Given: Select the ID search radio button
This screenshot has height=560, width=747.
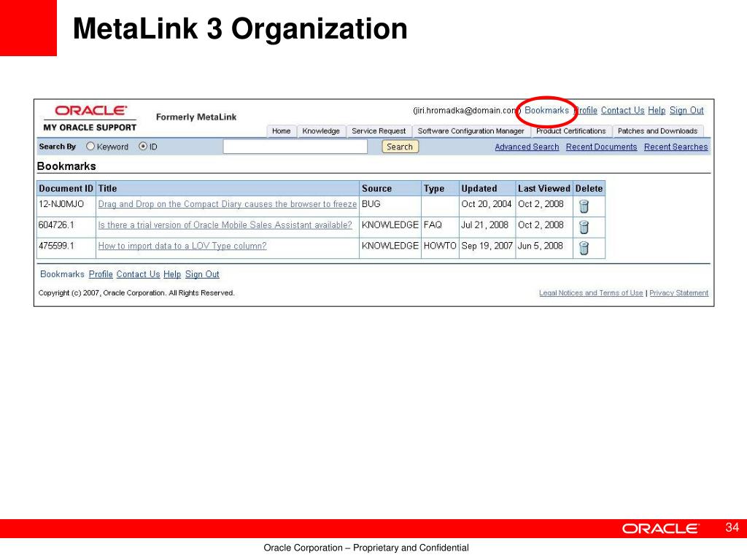Looking at the screenshot, I should click(x=143, y=146).
